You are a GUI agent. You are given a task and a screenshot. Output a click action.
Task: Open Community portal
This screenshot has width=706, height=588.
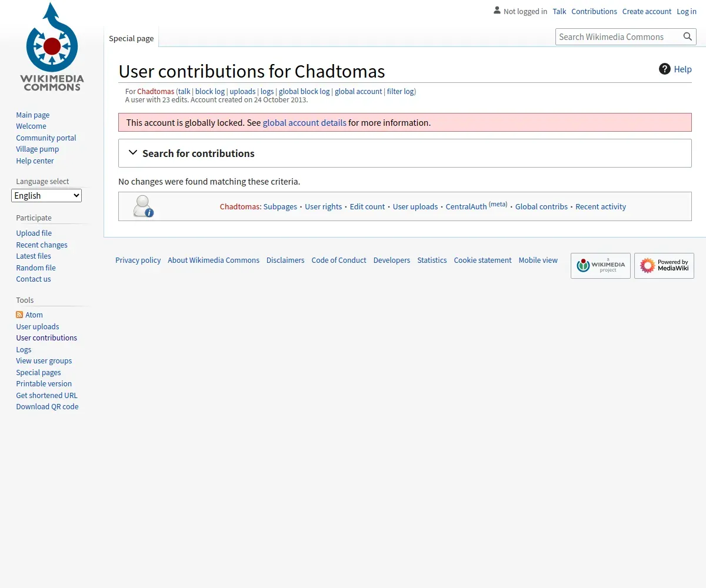tap(46, 138)
